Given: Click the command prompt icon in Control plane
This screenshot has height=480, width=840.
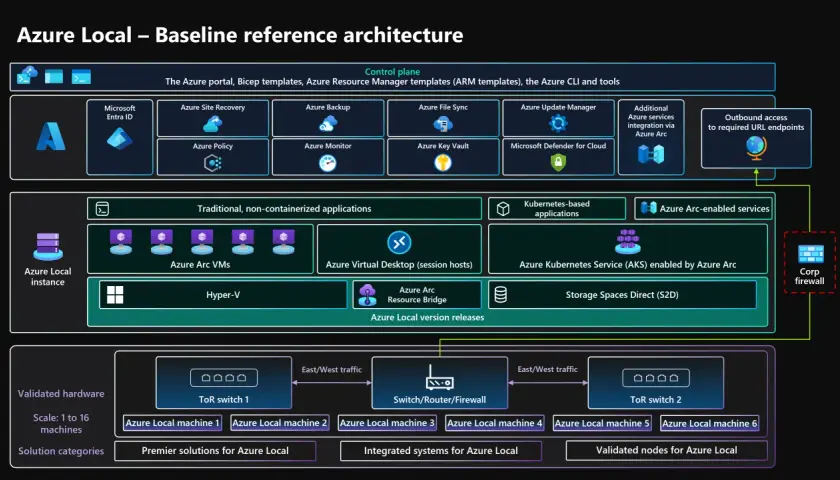Looking at the screenshot, I should tap(81, 77).
